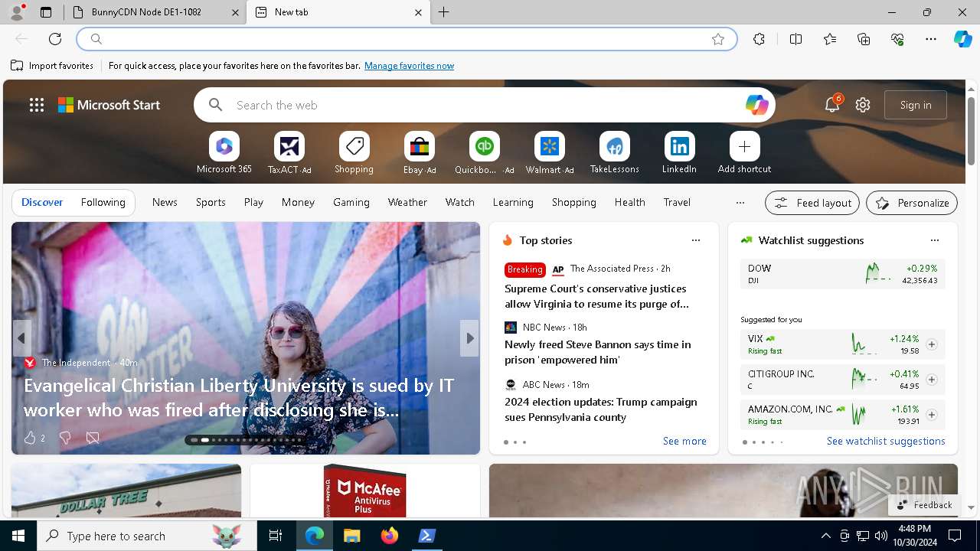The width and height of the screenshot is (980, 551).
Task: Add this page to favorites star
Action: pos(718,39)
